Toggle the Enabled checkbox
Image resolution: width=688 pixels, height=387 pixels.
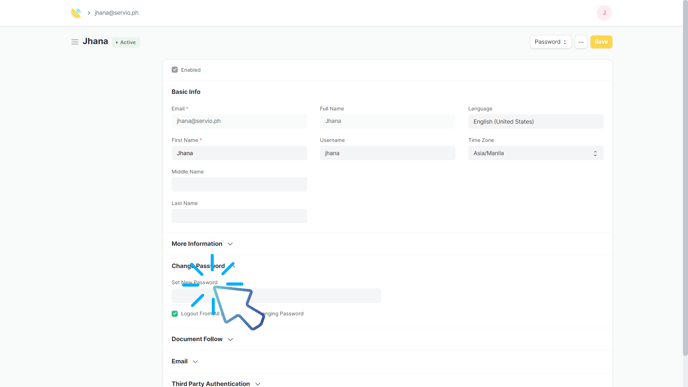pyautogui.click(x=175, y=70)
